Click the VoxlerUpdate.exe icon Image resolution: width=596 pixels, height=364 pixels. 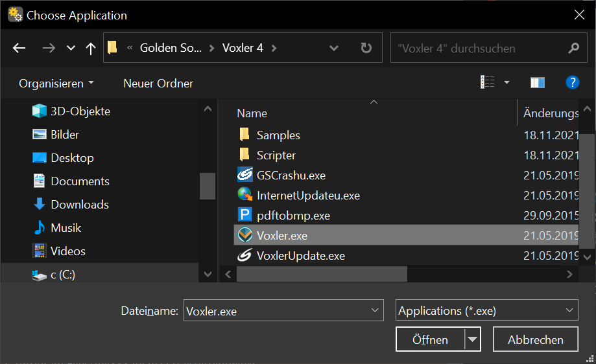coord(244,255)
